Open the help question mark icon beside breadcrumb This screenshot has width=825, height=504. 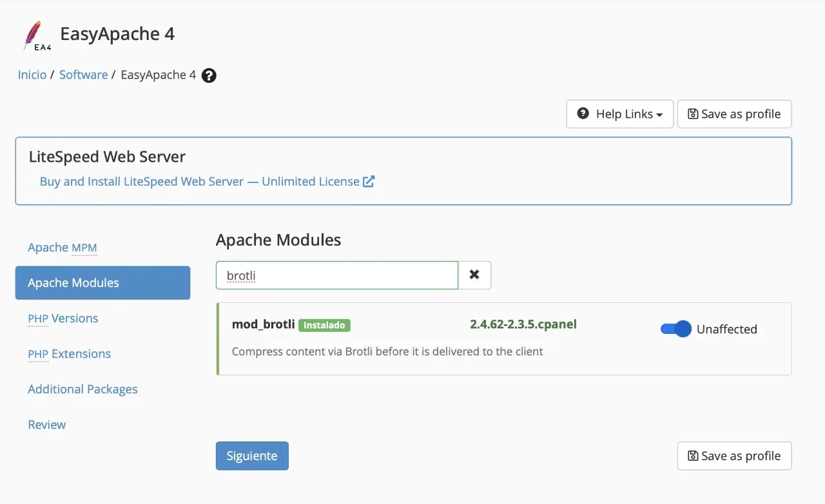point(209,75)
